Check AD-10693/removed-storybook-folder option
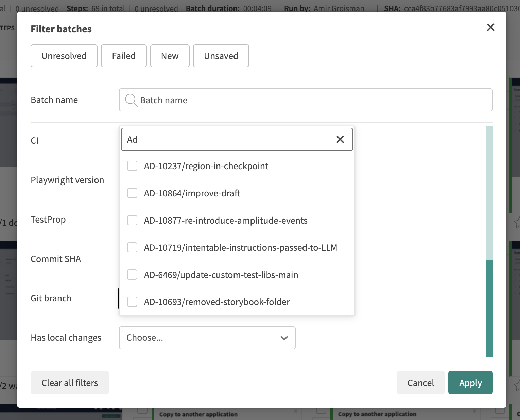 tap(132, 302)
